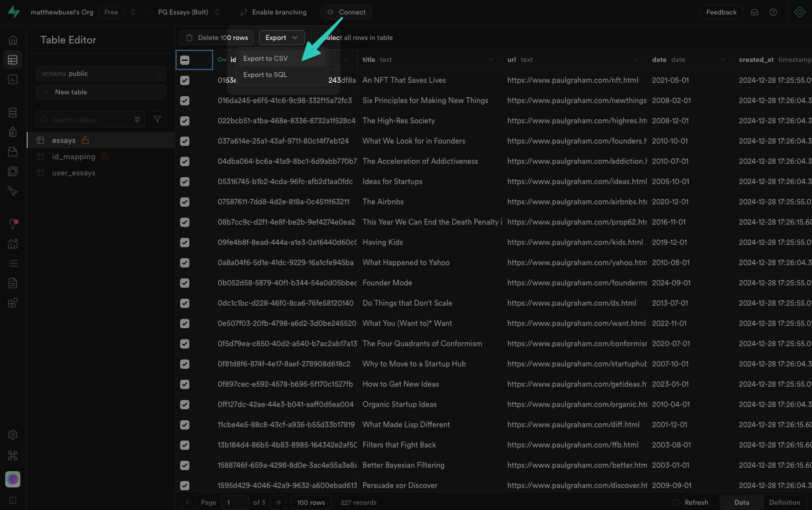Switch to the Definition tab
This screenshot has width=812, height=510.
pyautogui.click(x=785, y=502)
